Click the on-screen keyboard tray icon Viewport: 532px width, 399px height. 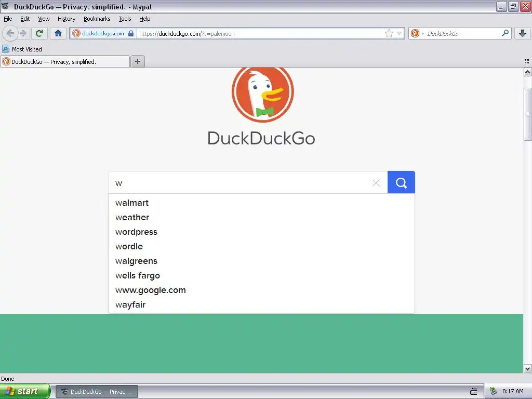pyautogui.click(x=474, y=392)
